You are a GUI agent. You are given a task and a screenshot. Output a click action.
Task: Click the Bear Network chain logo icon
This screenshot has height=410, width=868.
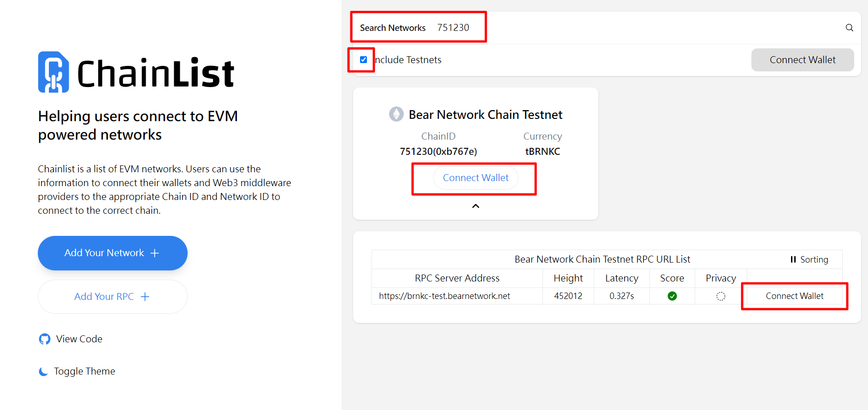396,114
